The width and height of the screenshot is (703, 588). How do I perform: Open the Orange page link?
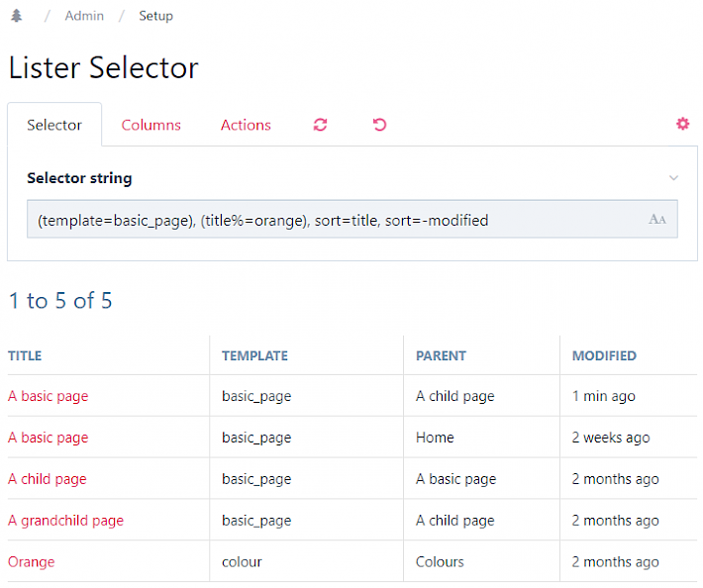tap(31, 562)
